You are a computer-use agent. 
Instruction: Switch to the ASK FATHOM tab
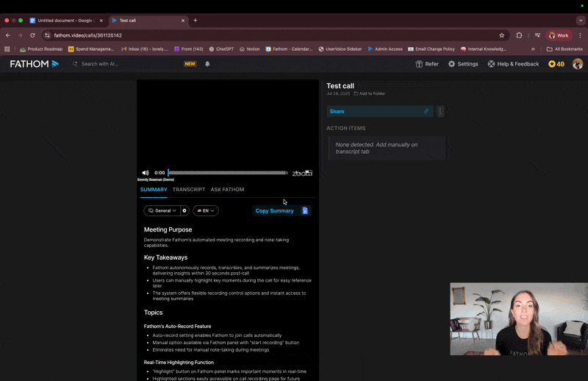(x=227, y=190)
